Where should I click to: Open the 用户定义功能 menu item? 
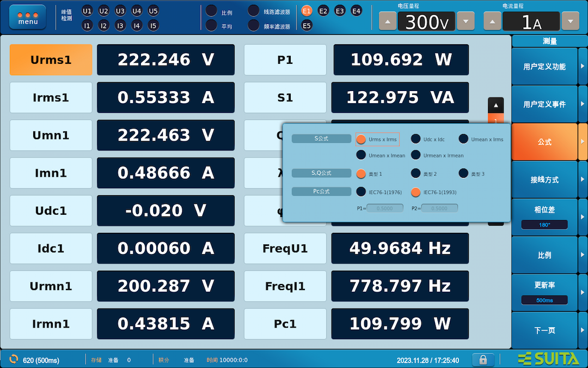544,67
